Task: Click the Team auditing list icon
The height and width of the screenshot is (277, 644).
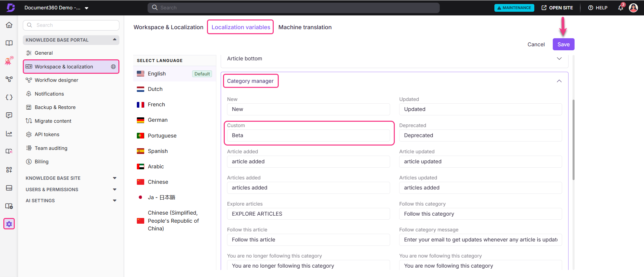Action: [29, 148]
